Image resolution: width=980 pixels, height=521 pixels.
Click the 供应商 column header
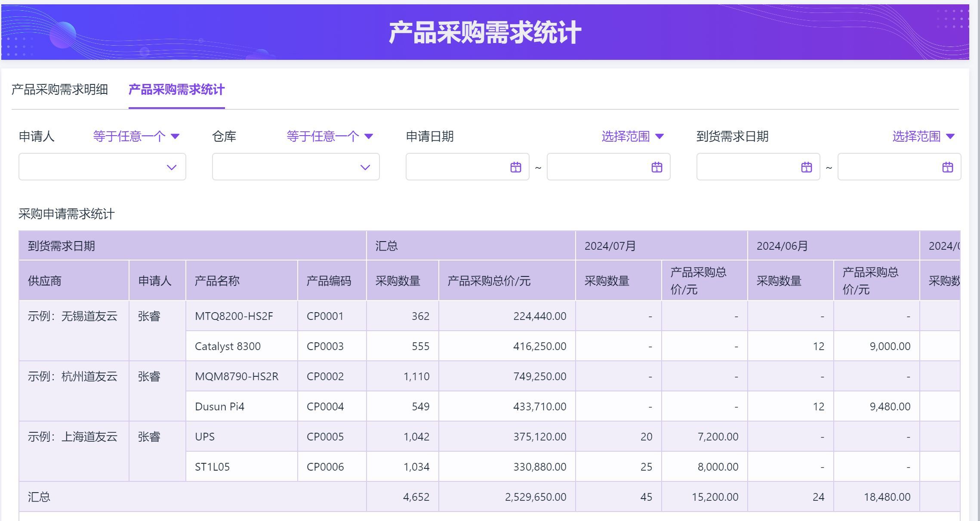point(45,281)
